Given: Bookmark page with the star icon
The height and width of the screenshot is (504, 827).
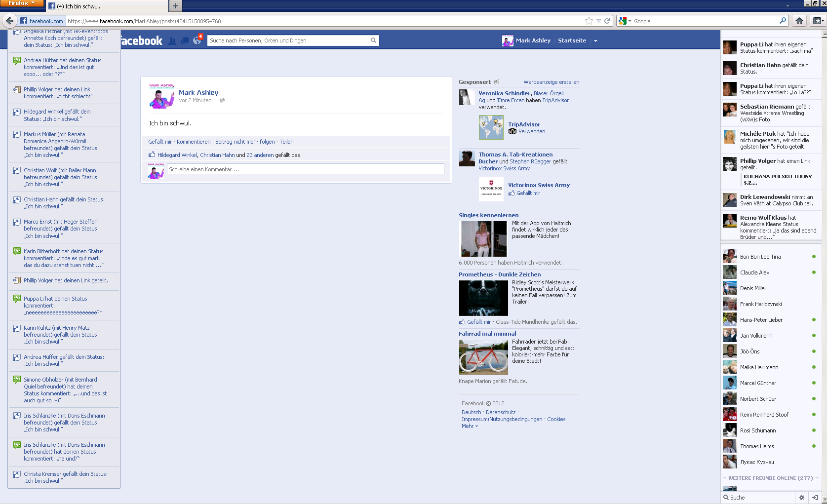Looking at the screenshot, I should pyautogui.click(x=589, y=21).
